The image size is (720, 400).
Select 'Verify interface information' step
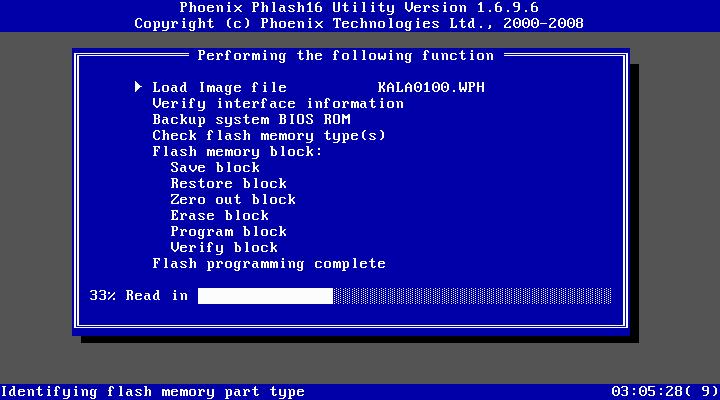click(278, 103)
